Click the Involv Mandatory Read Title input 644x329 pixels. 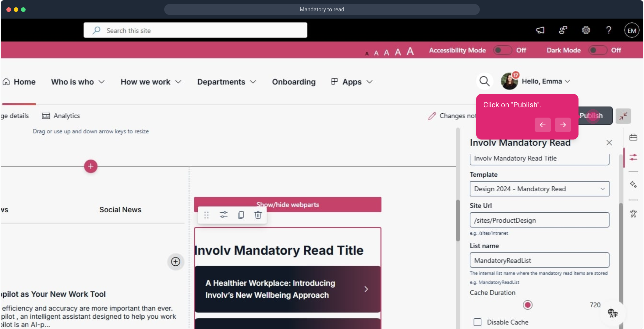(x=539, y=159)
